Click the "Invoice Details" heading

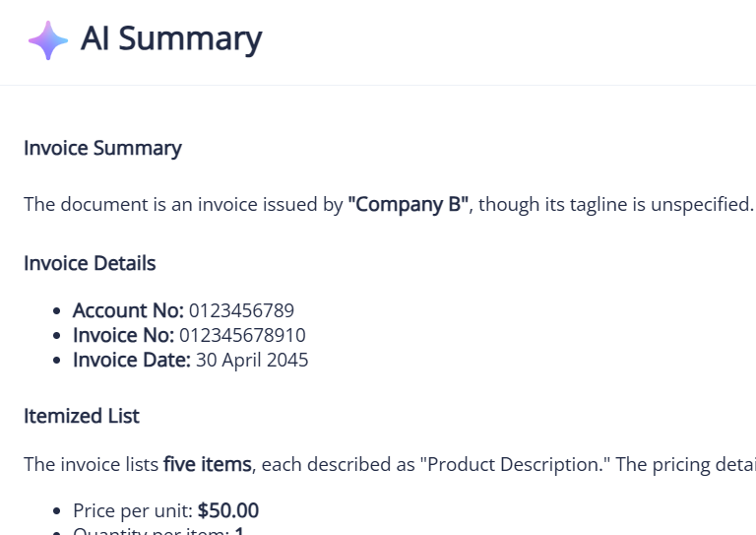(90, 263)
